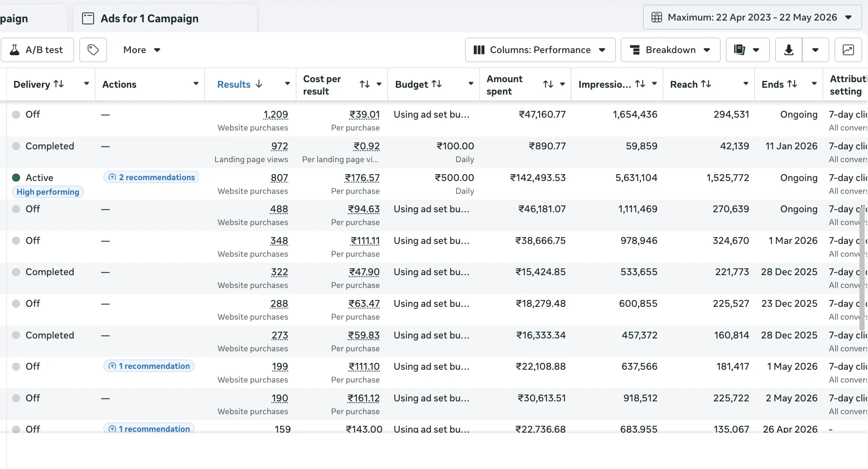The width and height of the screenshot is (868, 469).
Task: Open Ends column options caret
Action: tap(814, 84)
